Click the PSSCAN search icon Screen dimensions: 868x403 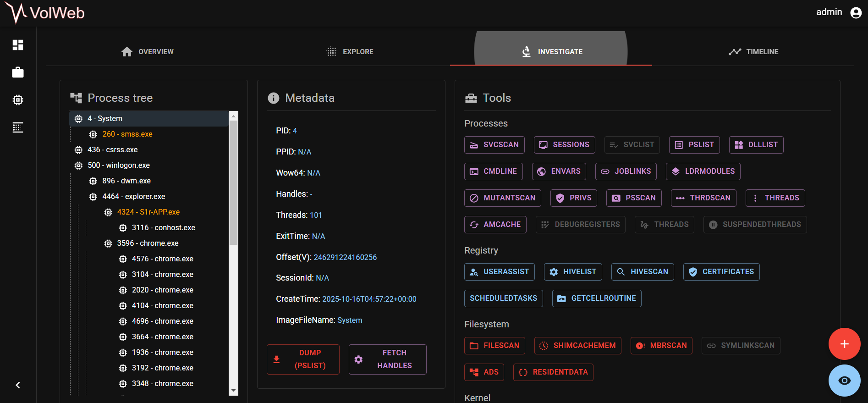click(x=616, y=198)
